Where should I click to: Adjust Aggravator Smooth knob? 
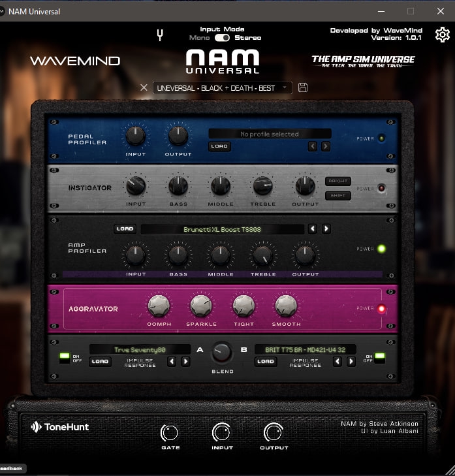click(286, 306)
